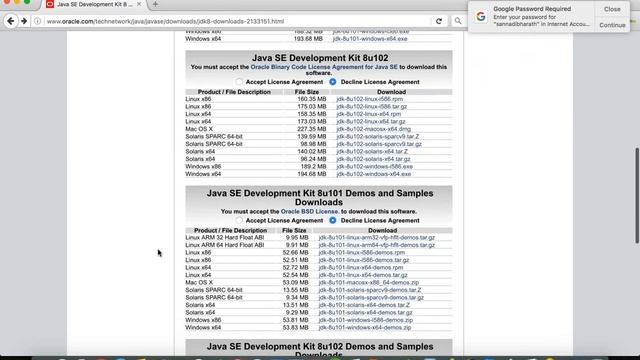
Task: Download jdk-8u102-solaris-sparcv9.tar.Z
Action: 378,136
